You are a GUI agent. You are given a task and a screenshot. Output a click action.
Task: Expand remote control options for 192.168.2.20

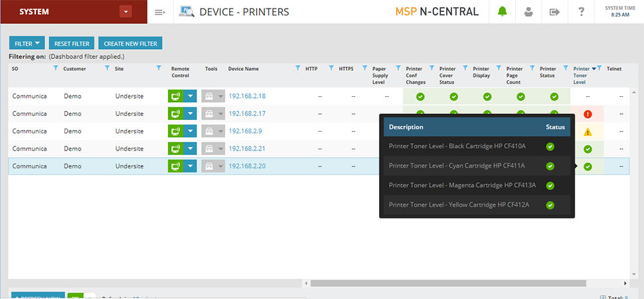190,166
